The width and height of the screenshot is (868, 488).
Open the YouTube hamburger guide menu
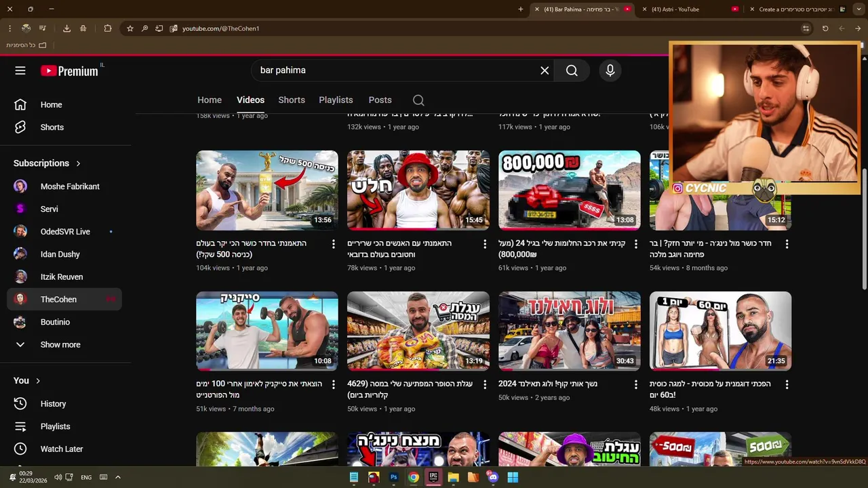(x=20, y=70)
